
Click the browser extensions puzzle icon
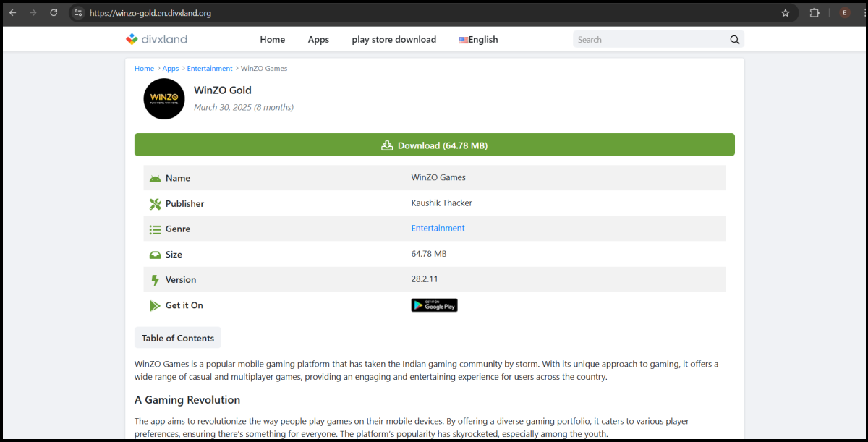[x=814, y=12]
